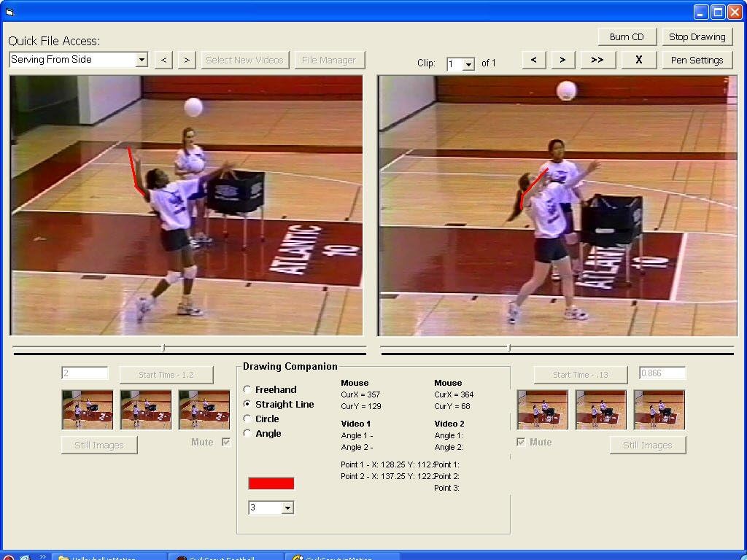Image resolution: width=747 pixels, height=560 pixels.
Task: Fast forward the clip using the >> icon
Action: pos(597,60)
